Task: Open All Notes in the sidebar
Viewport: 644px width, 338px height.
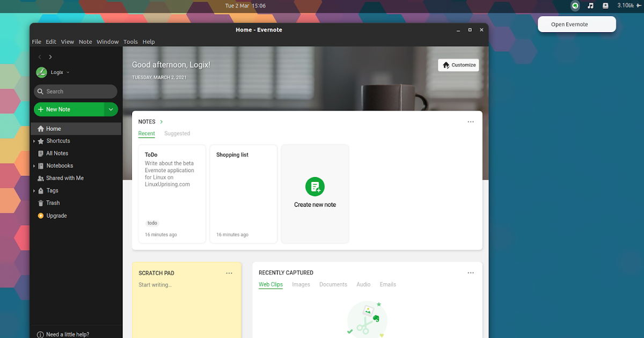Action: 76,153
